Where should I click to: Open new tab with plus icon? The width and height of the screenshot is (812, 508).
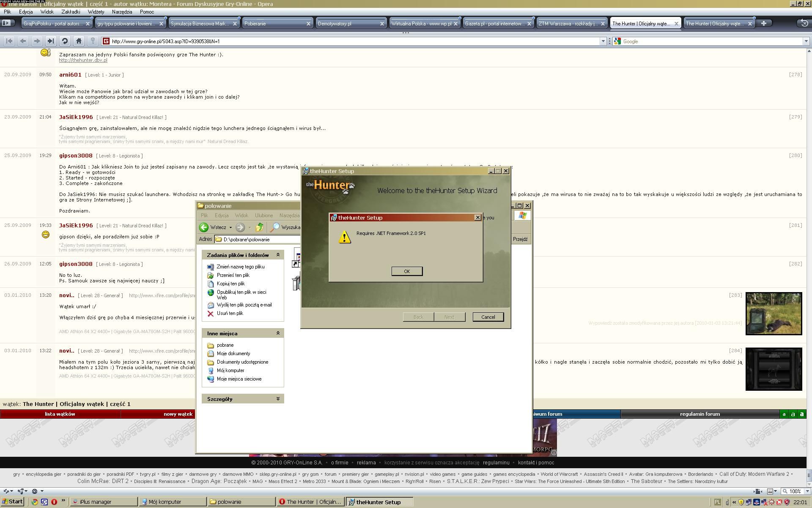point(764,23)
